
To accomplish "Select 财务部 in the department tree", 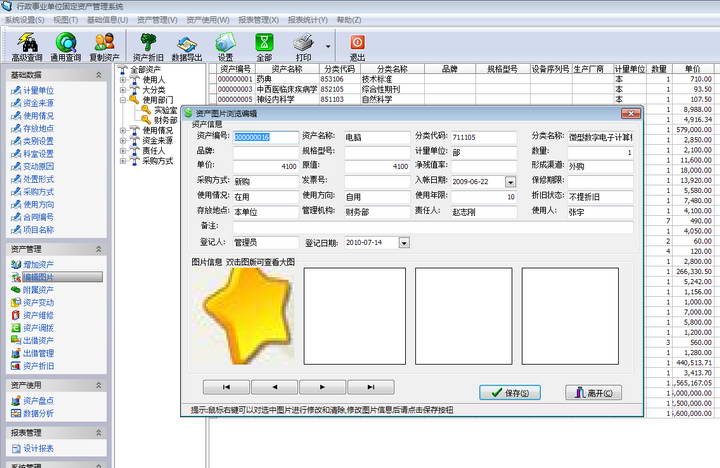I will 165,120.
